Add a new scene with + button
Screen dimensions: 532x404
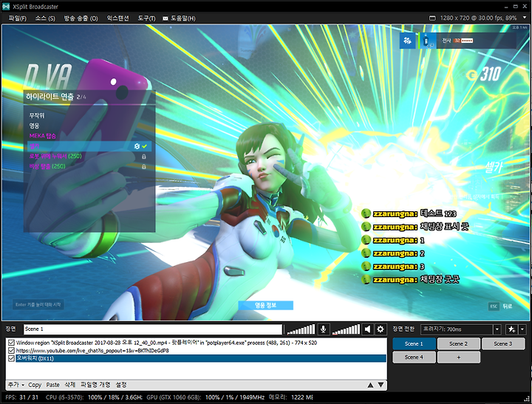(x=458, y=357)
